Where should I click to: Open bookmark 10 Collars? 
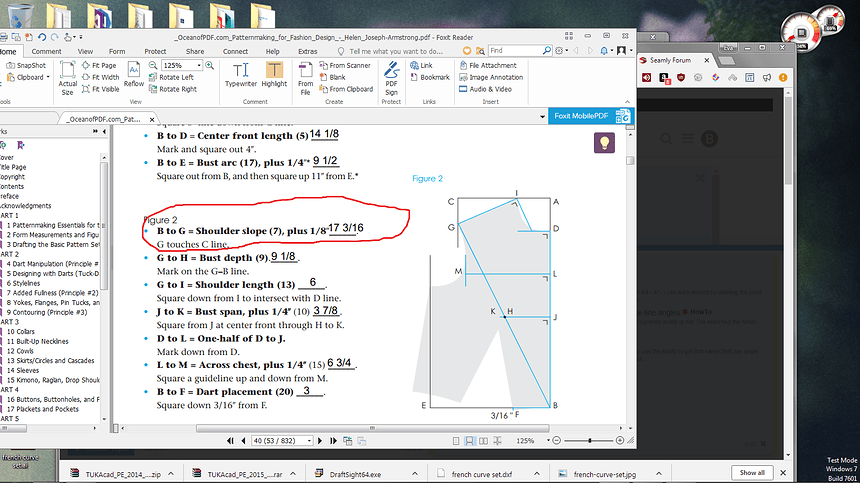coord(21,332)
